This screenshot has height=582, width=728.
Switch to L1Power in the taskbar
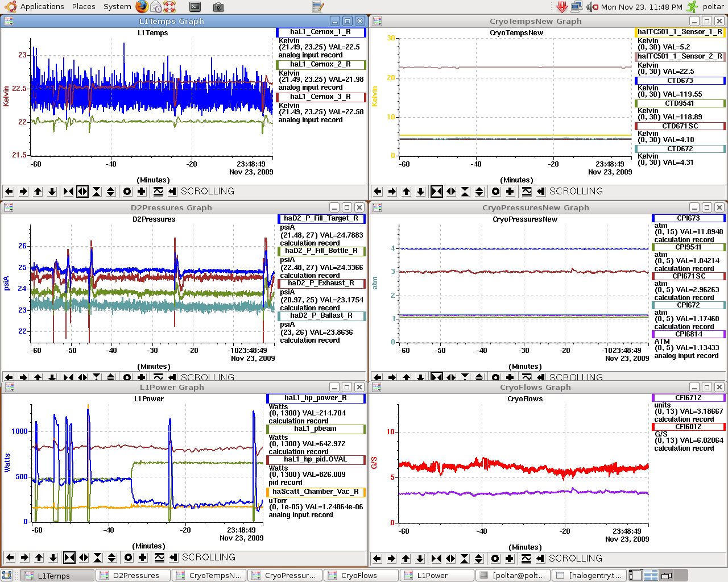(437, 575)
